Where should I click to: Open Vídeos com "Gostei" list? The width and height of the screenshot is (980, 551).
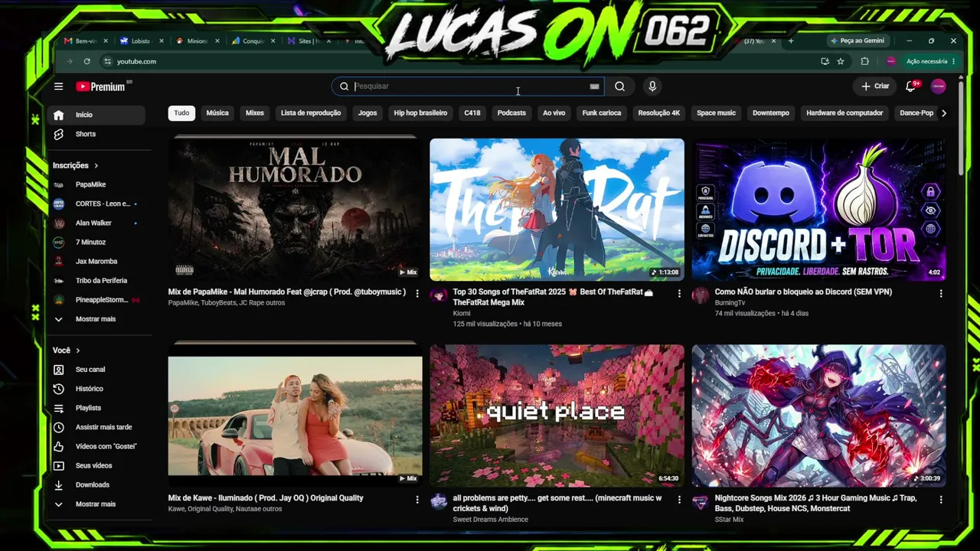[x=97, y=446]
